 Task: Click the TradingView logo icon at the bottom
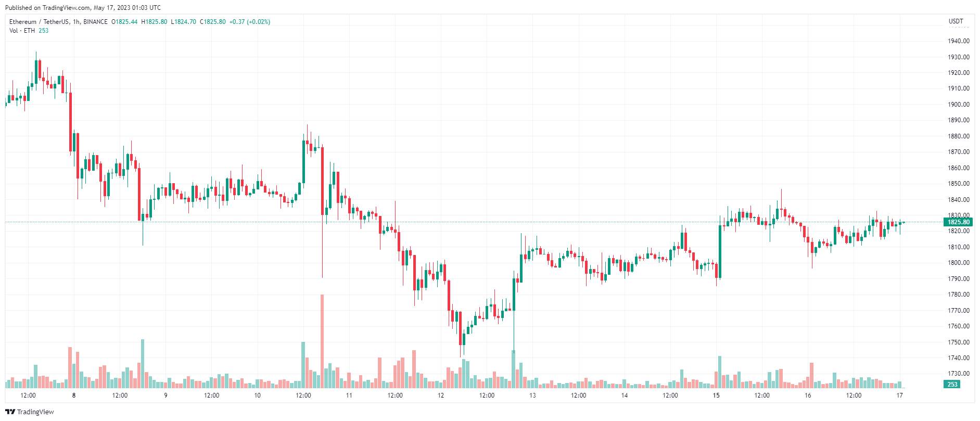[x=10, y=412]
